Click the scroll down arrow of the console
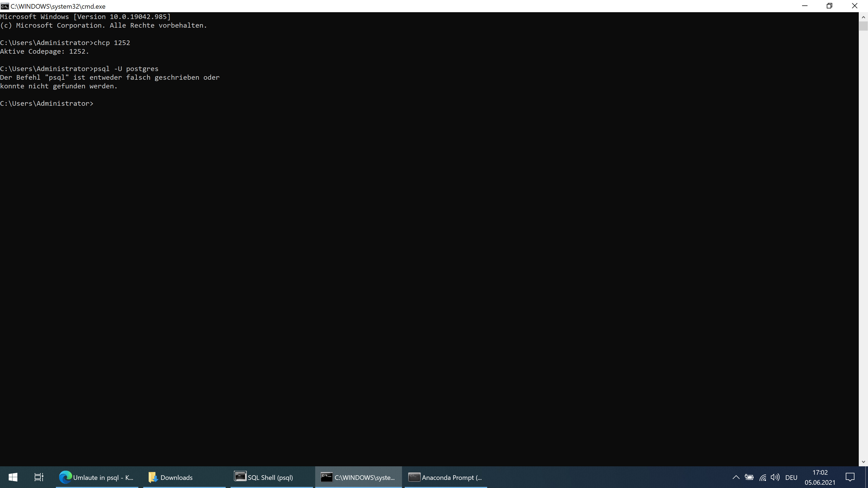 pos(863,462)
